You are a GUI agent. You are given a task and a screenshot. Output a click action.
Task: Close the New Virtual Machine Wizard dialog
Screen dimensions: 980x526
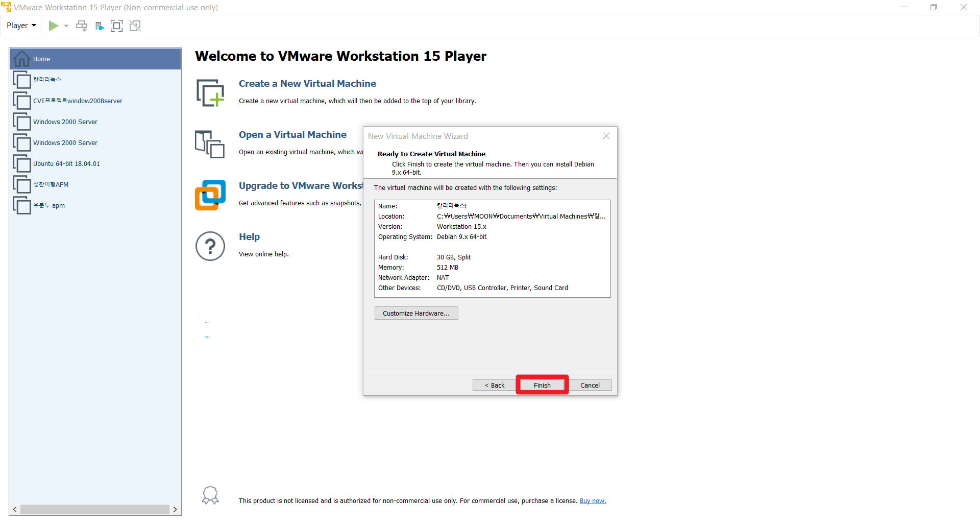point(606,136)
